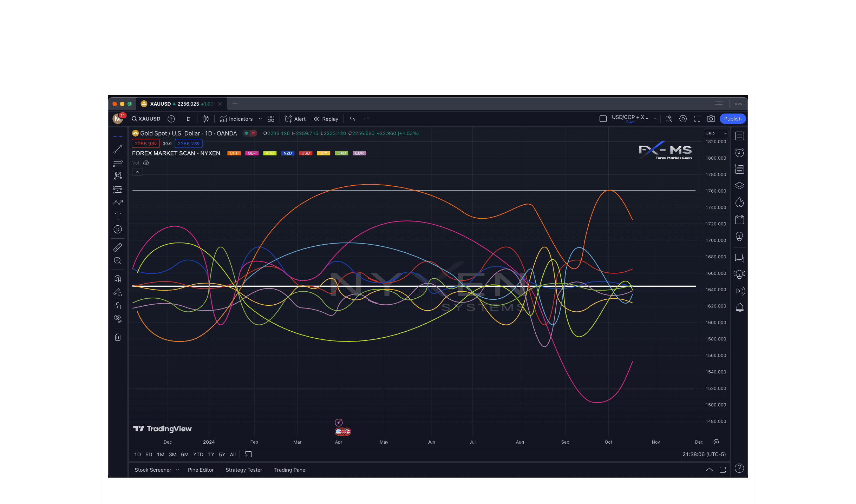Select the crosshair cursor tool
This screenshot has height=504, width=856.
click(118, 136)
